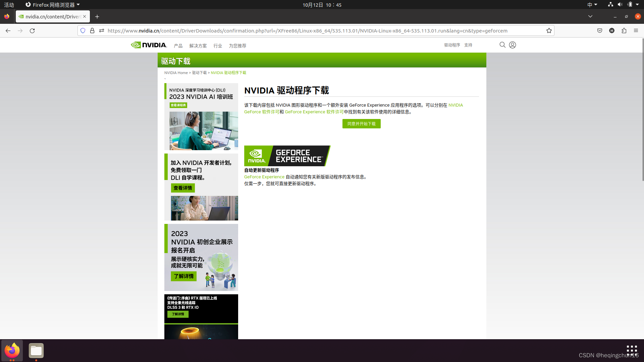Click the 查看详情 developer program button

pos(183,188)
